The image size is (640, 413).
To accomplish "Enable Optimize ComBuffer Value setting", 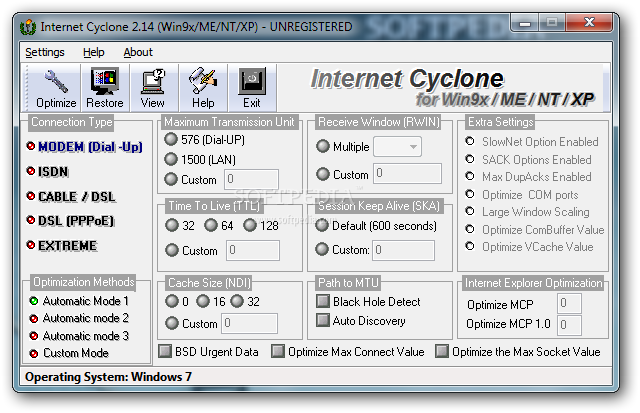I will pyautogui.click(x=535, y=230).
